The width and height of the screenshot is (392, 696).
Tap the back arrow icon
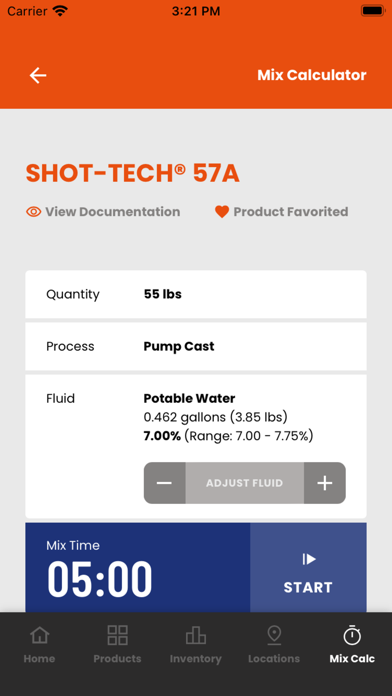point(38,75)
